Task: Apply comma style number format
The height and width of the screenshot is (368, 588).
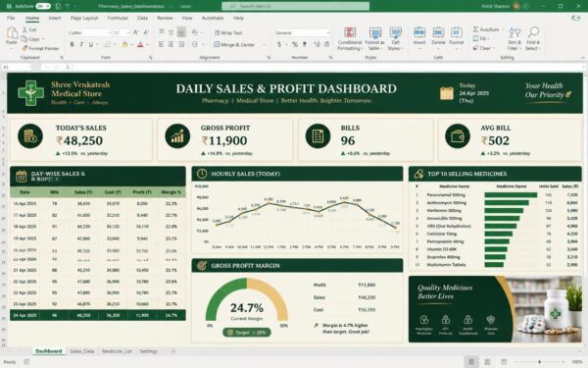Action: [x=305, y=44]
